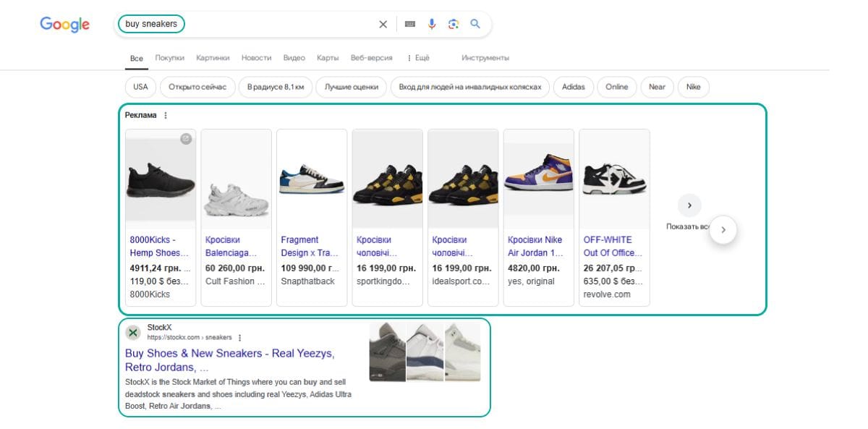Click the StockX favicon icon

133,333
